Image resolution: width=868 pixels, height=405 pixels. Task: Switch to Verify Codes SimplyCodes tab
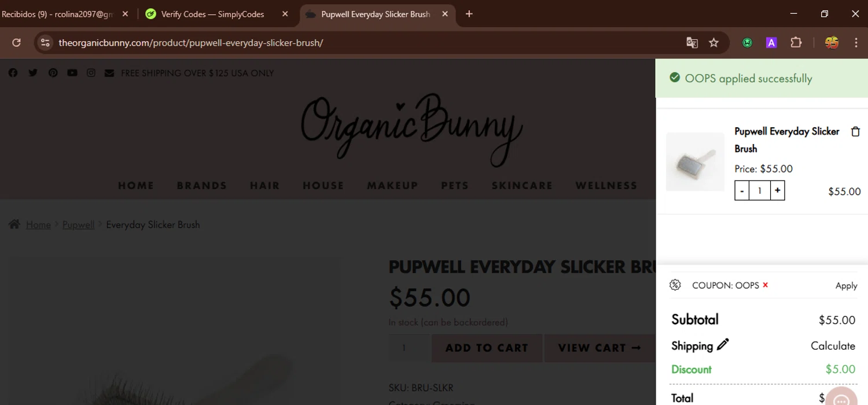(x=212, y=14)
